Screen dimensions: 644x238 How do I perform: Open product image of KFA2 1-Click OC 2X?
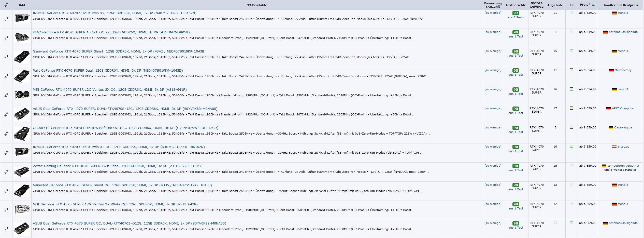coord(22,37)
